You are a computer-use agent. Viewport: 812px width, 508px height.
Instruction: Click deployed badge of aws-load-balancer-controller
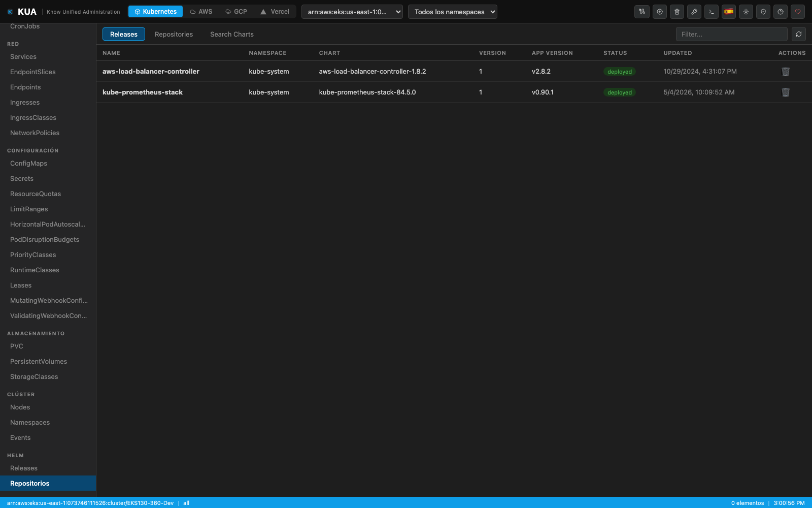[620, 72]
